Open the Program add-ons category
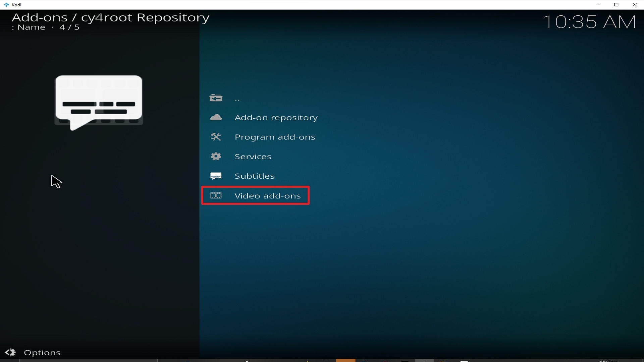This screenshot has width=644, height=362. click(x=275, y=137)
